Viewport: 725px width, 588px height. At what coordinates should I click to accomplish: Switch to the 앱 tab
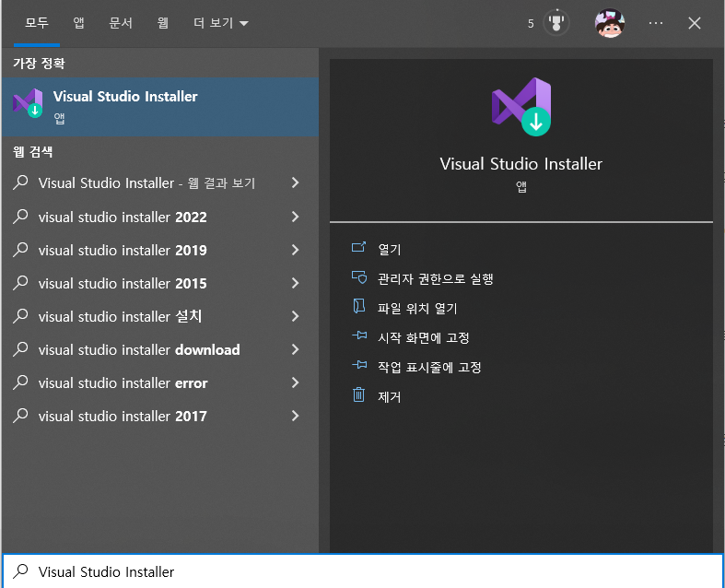click(x=78, y=23)
